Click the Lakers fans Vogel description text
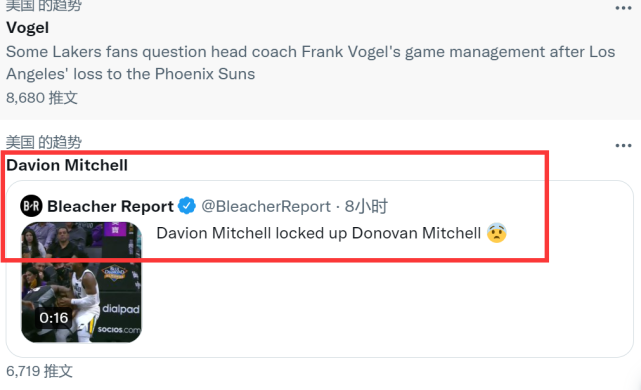 [x=311, y=63]
